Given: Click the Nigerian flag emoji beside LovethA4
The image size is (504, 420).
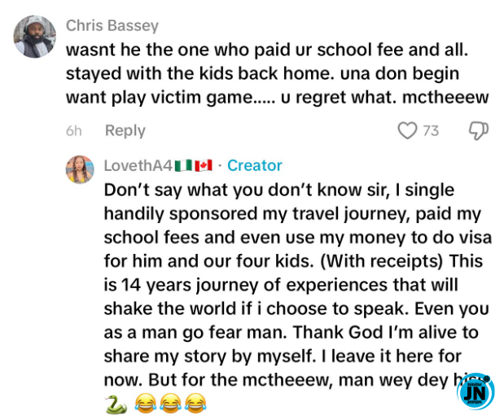Looking at the screenshot, I should pos(182,166).
